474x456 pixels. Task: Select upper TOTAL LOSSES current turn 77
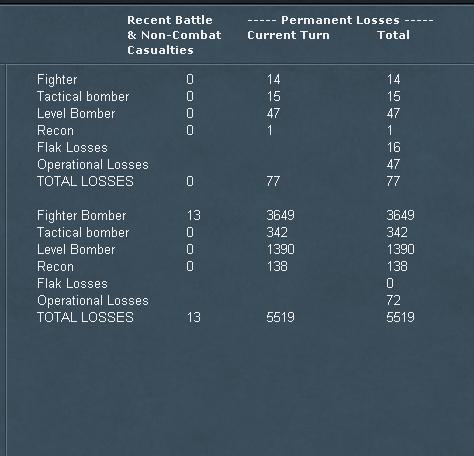(x=273, y=182)
